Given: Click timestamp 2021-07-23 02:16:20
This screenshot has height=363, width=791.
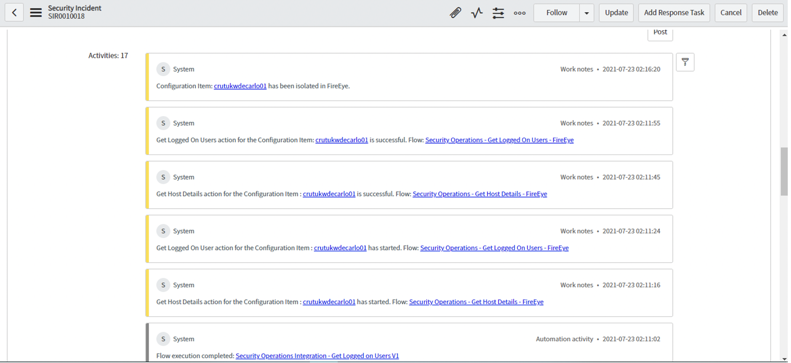Looking at the screenshot, I should 632,70.
